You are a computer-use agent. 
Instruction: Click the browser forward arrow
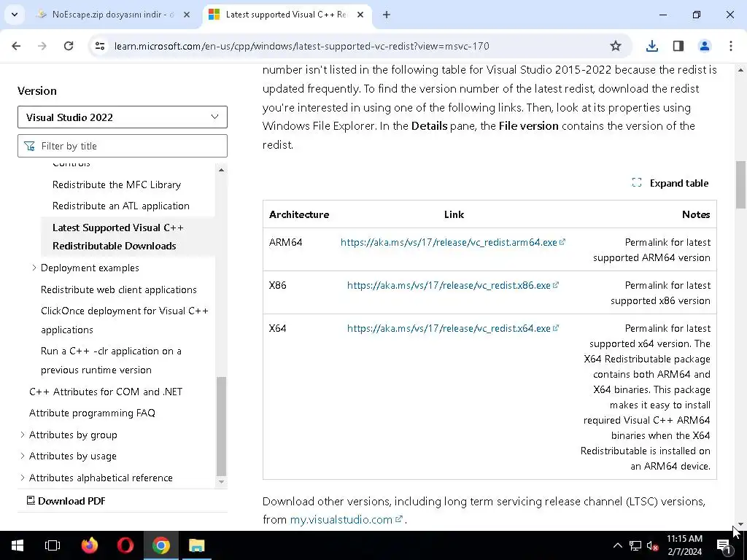(x=42, y=46)
